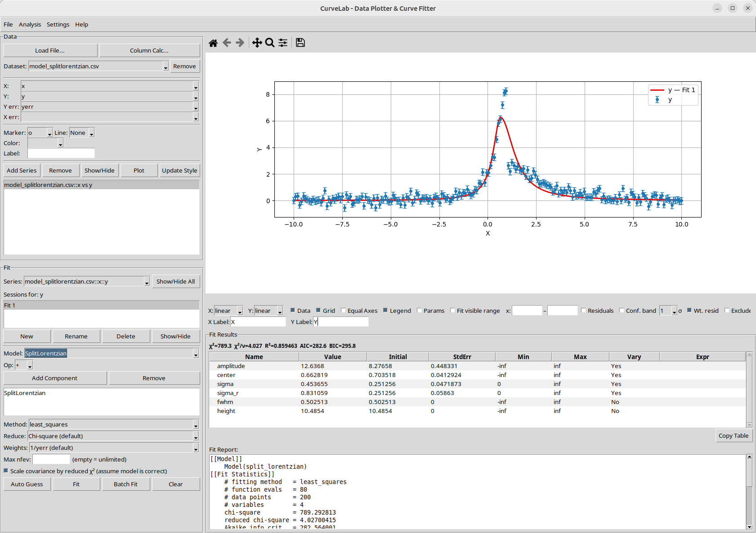
Task: Open subplot configuration sliders icon
Action: coord(283,43)
